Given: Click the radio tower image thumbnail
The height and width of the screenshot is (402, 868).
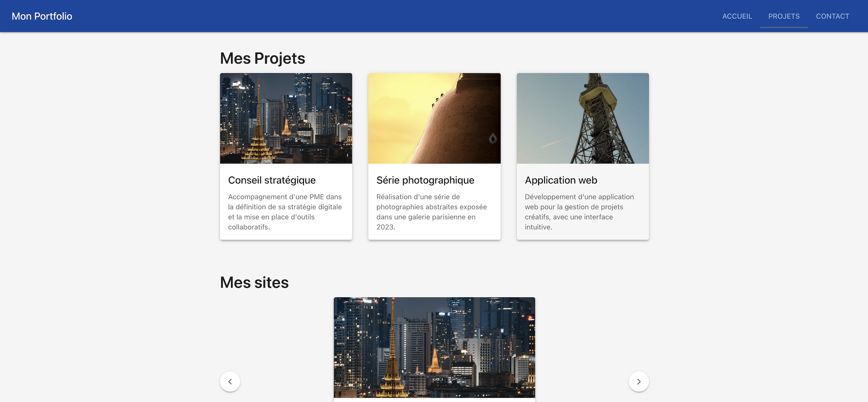Looking at the screenshot, I should (x=582, y=118).
